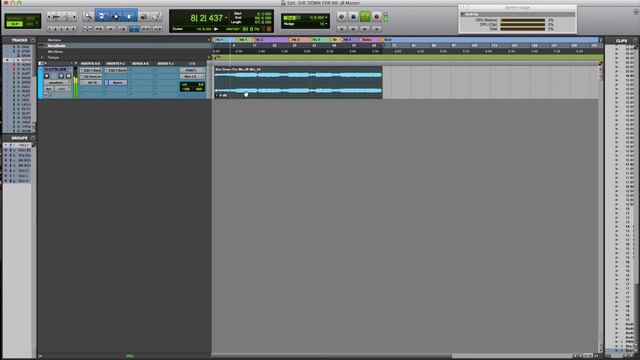Click the INSERTS A-E column header
This screenshot has width=640, height=360.
click(91, 64)
